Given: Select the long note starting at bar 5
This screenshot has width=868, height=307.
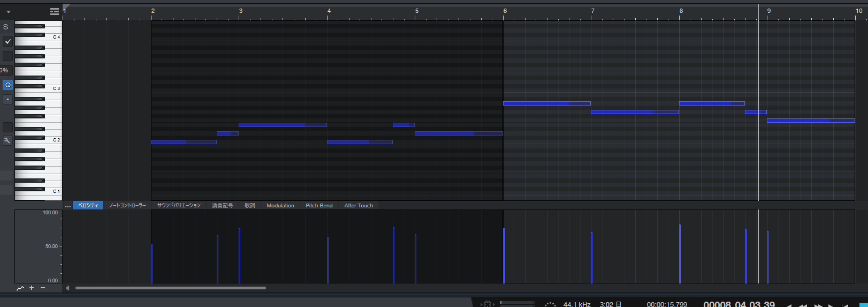Looking at the screenshot, I should [x=459, y=133].
